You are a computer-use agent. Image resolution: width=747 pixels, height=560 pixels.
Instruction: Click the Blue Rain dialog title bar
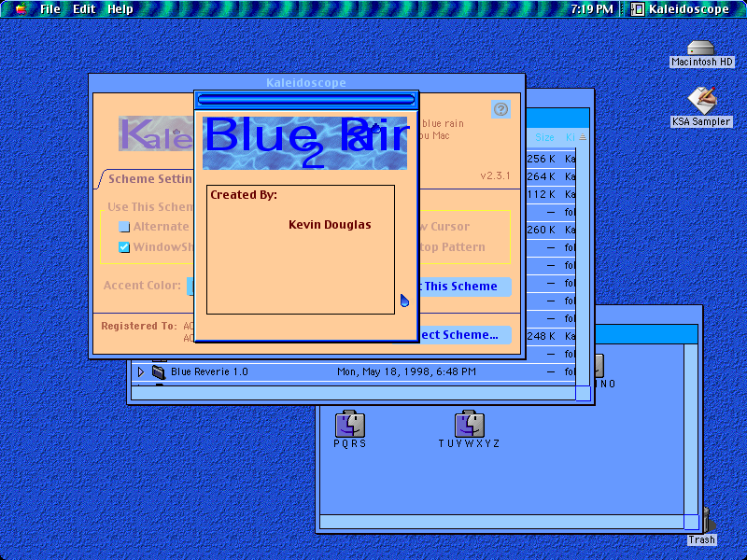pyautogui.click(x=306, y=100)
